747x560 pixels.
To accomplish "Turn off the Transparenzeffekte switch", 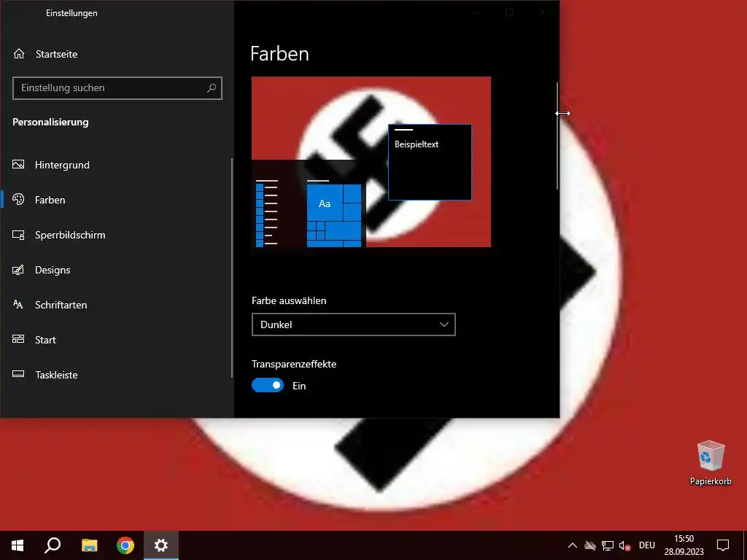I will coord(268,385).
